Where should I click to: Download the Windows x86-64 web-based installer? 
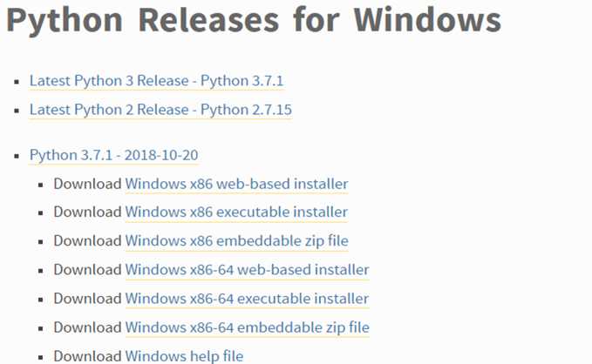pos(247,270)
